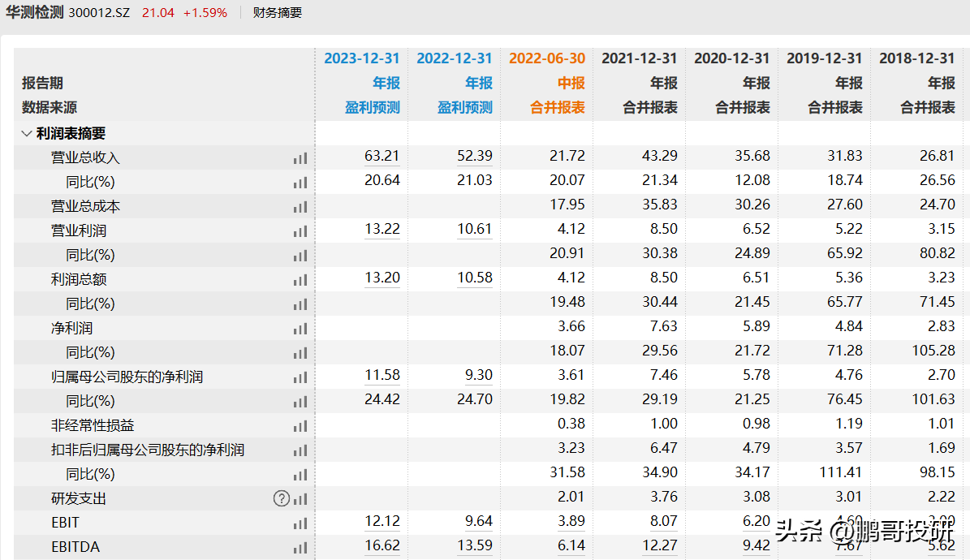Click the 净利润 row label
970x560 pixels.
pos(71,329)
